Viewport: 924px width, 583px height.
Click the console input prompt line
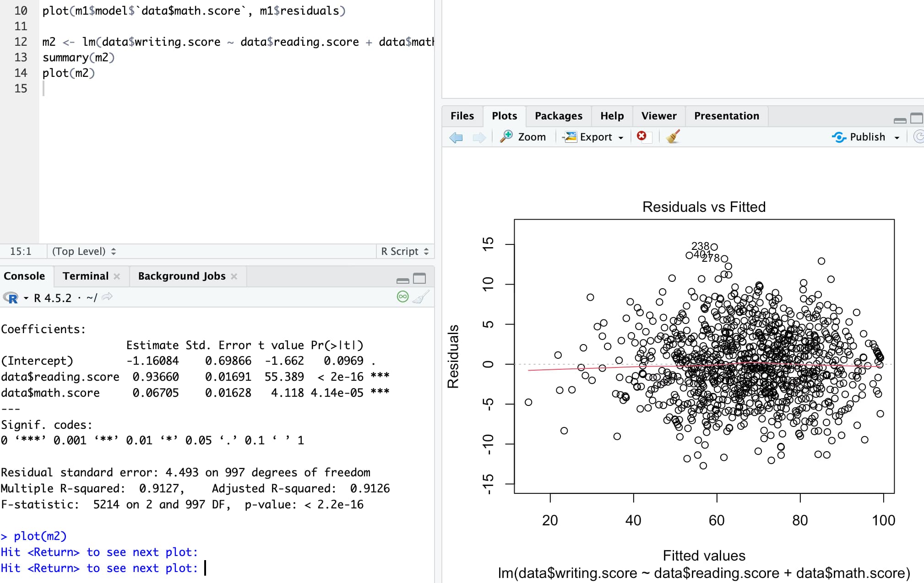point(275,568)
